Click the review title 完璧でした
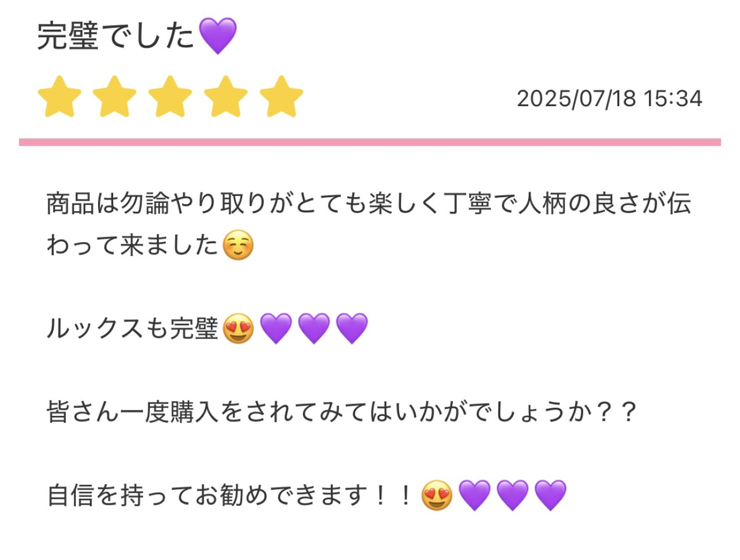 click(x=116, y=36)
